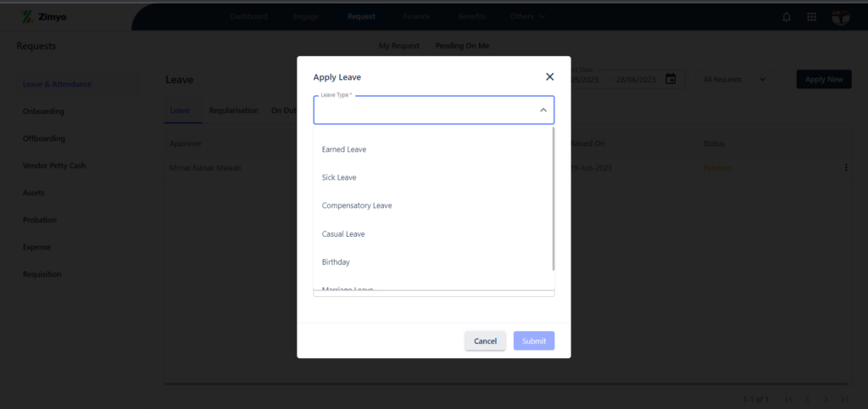Click the Status column header
Screen dimensions: 868x409
click(x=714, y=143)
